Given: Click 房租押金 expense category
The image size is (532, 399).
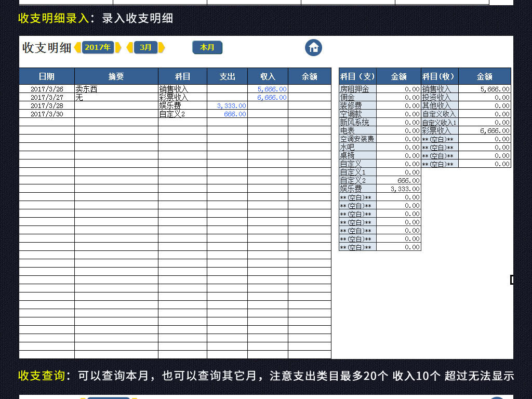Looking at the screenshot, I should [x=357, y=89].
